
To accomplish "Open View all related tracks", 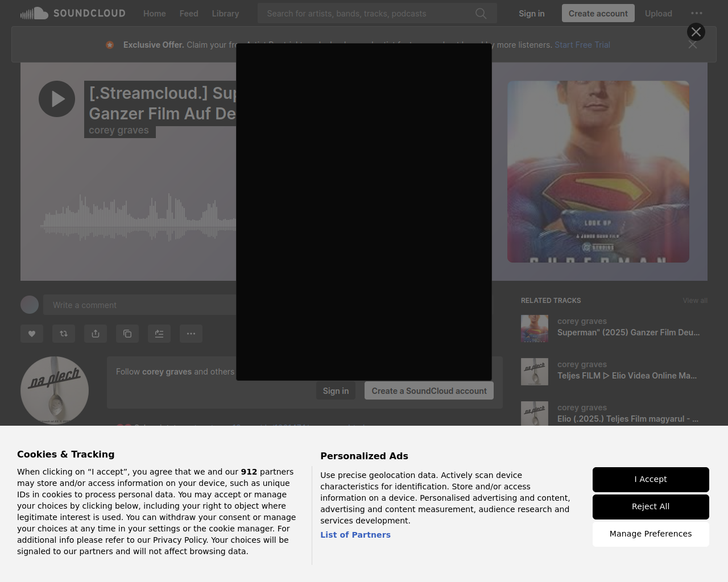I will pos(695,301).
